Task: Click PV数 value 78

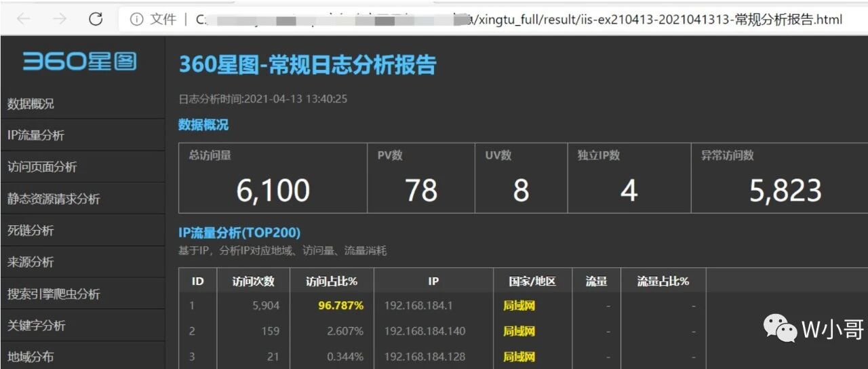Action: pos(421,191)
